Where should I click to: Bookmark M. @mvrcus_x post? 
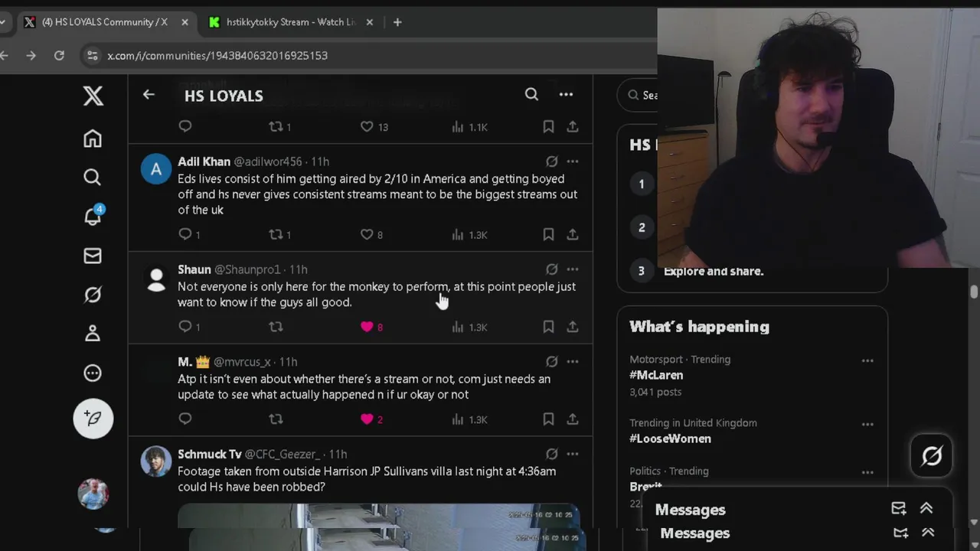tap(548, 419)
